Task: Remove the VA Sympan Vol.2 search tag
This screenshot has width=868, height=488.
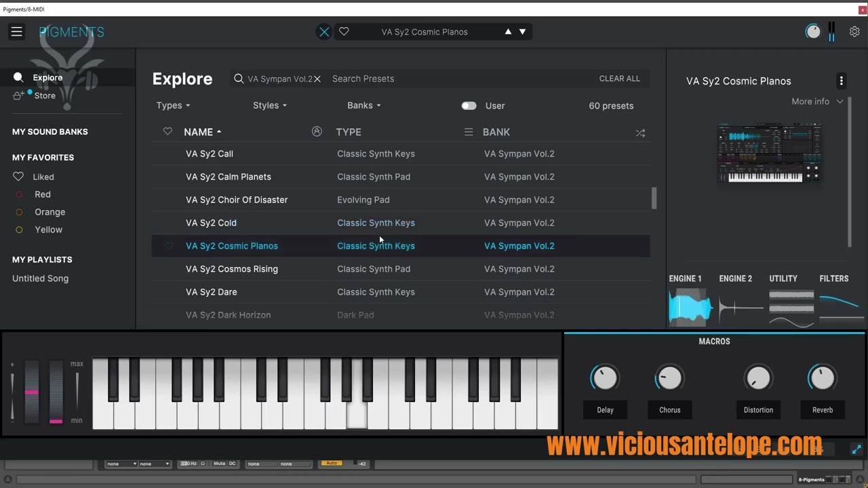Action: (x=317, y=79)
